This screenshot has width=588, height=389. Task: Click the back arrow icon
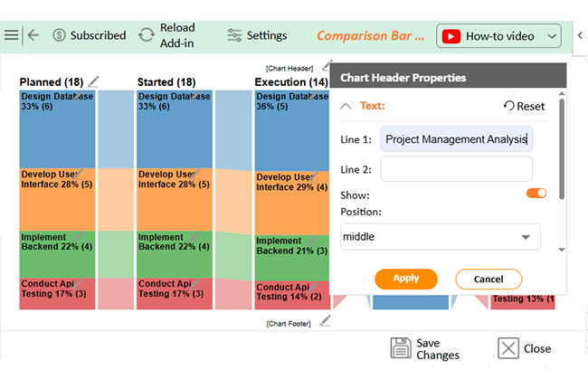point(33,35)
